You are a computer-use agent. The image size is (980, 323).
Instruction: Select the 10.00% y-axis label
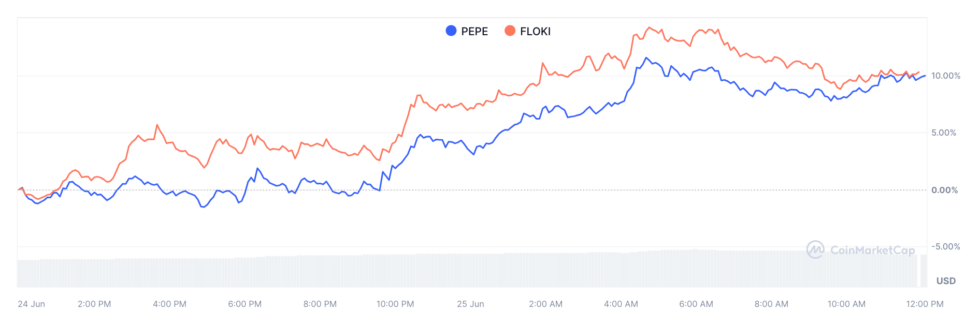pyautogui.click(x=945, y=76)
